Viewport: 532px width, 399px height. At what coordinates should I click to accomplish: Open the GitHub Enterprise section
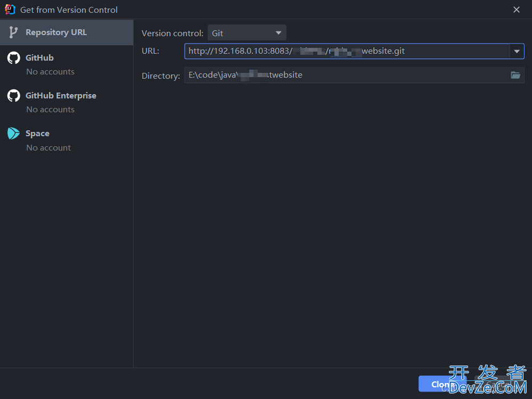(61, 96)
